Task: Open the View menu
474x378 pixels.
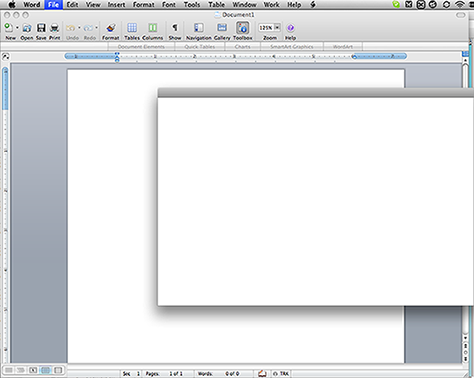Action: pyautogui.click(x=93, y=5)
